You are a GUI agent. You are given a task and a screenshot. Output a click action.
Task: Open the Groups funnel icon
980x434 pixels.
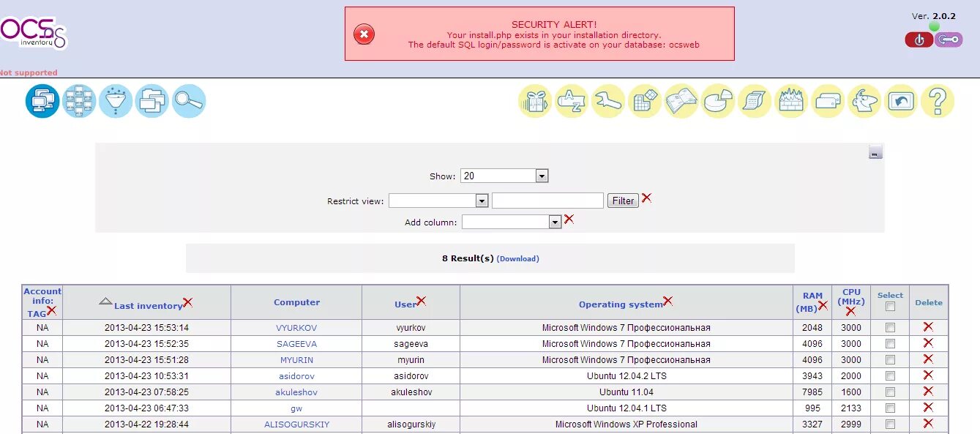(116, 101)
